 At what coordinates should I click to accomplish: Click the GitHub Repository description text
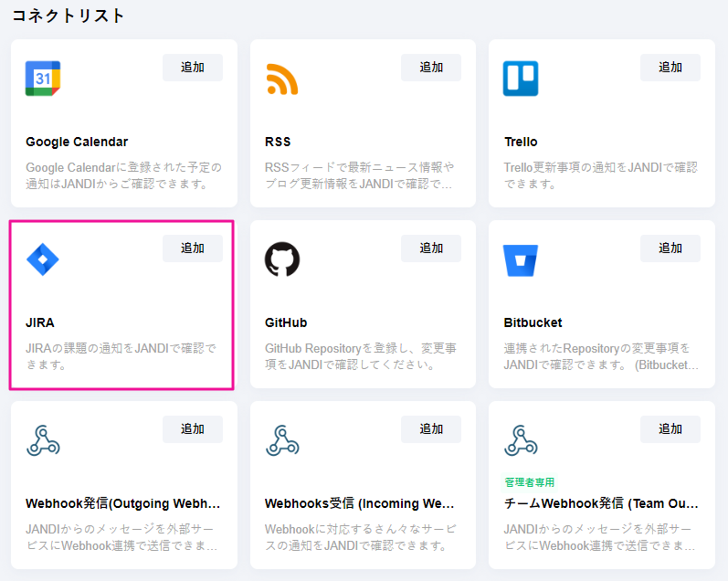point(361,356)
